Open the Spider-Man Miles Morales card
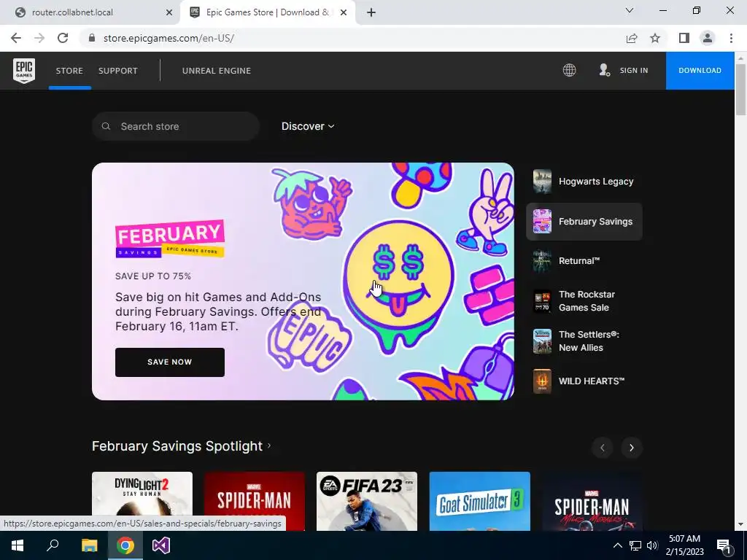 [x=592, y=501]
